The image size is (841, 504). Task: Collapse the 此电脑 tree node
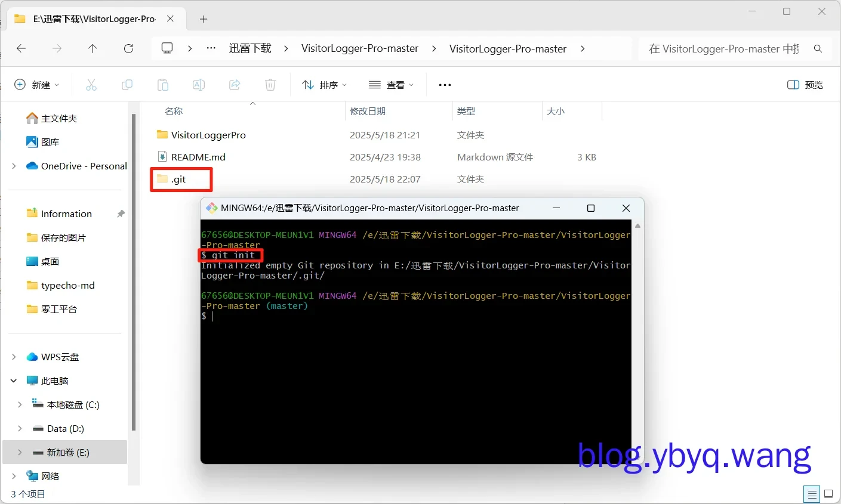tap(14, 381)
